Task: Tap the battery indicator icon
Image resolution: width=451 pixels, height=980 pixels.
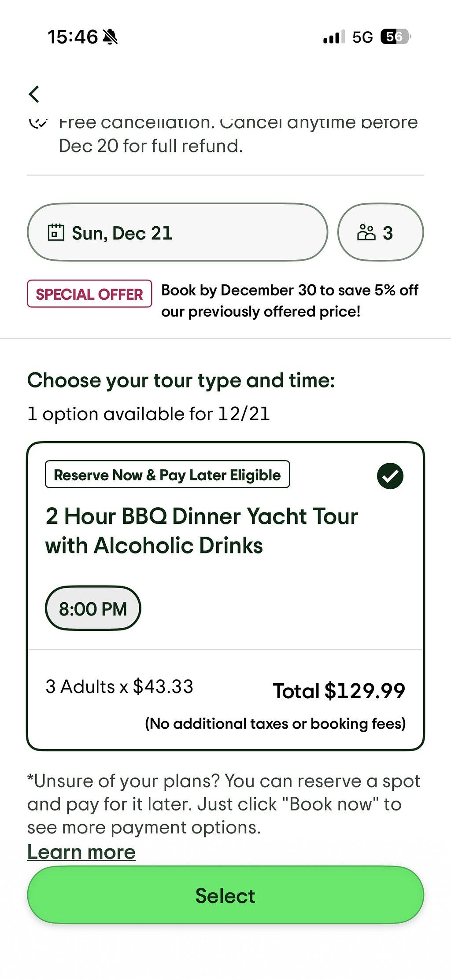Action: (396, 37)
